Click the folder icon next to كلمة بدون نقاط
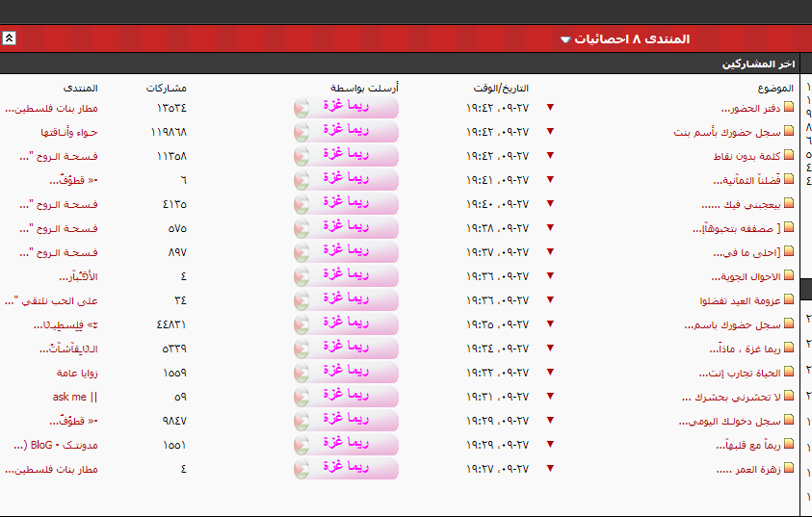Screen dimensions: 812x517 tap(789, 156)
